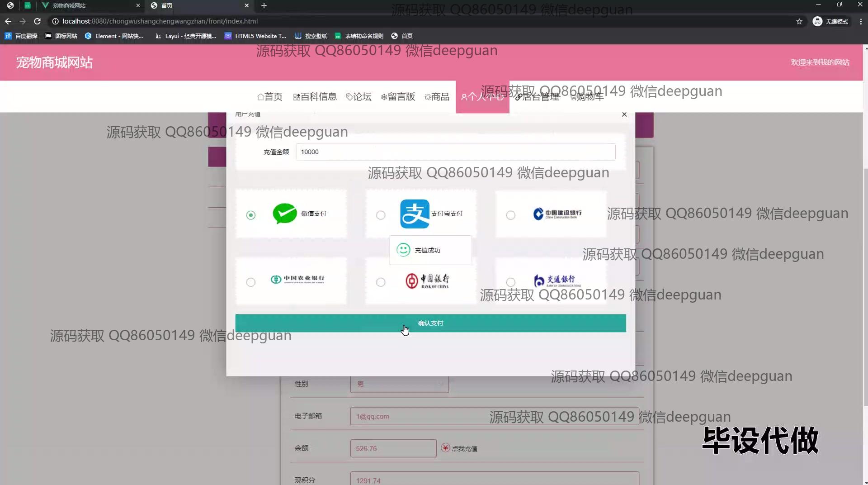Reload the page with refresh icon

coord(38,21)
